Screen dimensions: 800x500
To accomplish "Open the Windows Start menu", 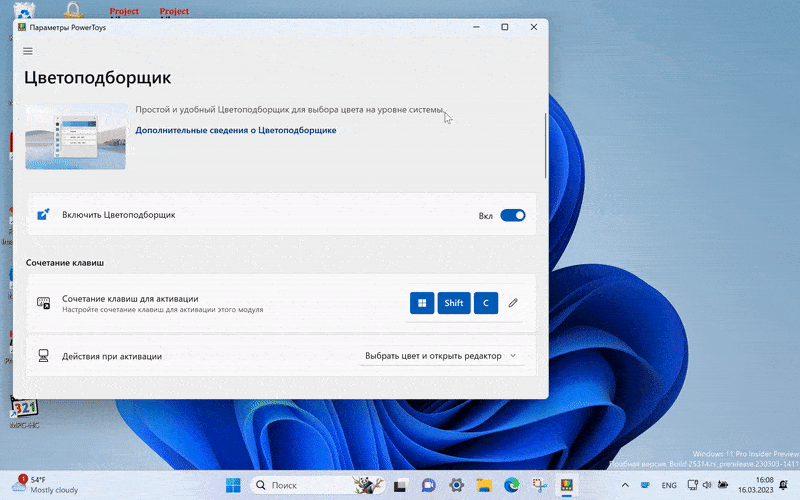I will point(233,485).
